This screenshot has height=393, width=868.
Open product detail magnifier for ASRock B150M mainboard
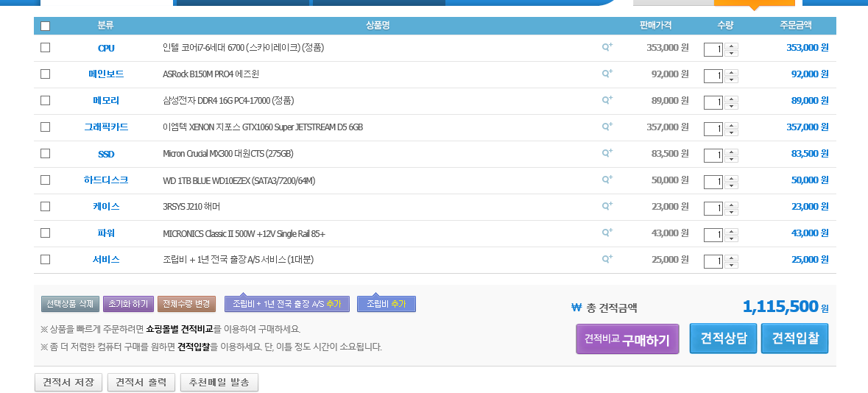607,74
